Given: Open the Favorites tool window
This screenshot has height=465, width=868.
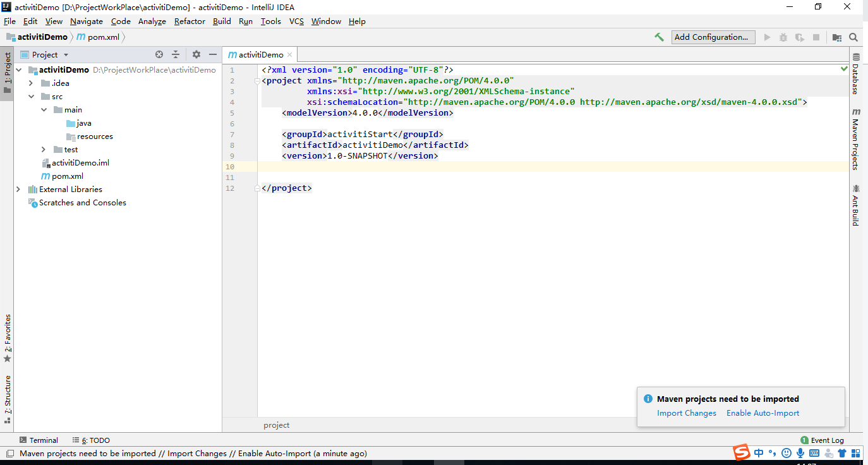Looking at the screenshot, I should point(8,338).
